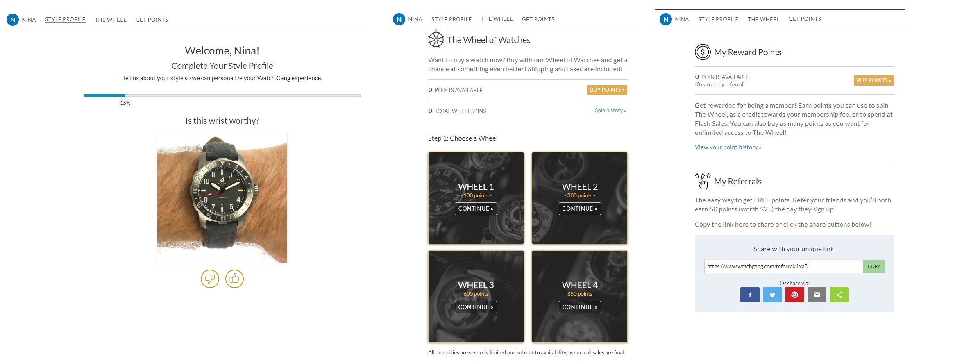This screenshot has height=363, width=980.
Task: Click the Nina avatar icon in left panel
Action: click(13, 20)
